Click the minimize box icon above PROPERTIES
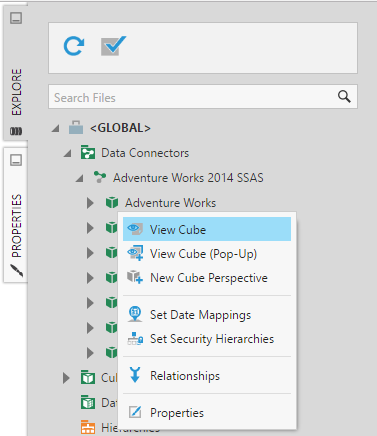The height and width of the screenshot is (436, 377). 16,160
